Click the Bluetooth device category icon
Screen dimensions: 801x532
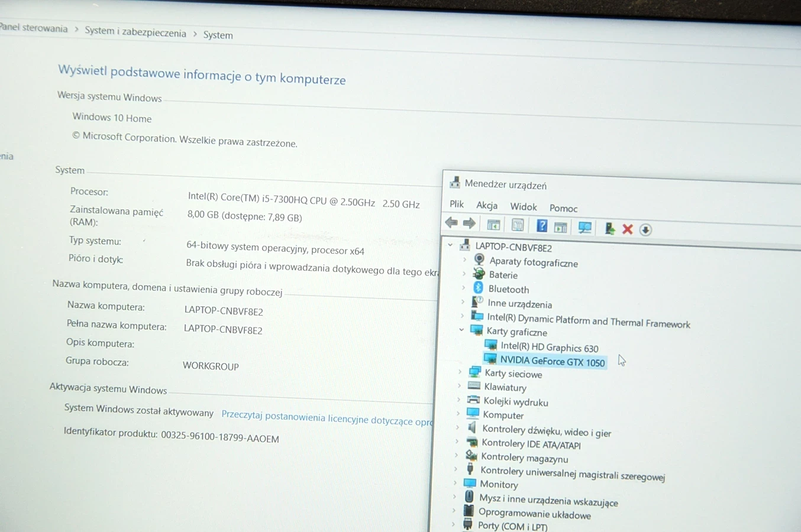[x=478, y=288]
